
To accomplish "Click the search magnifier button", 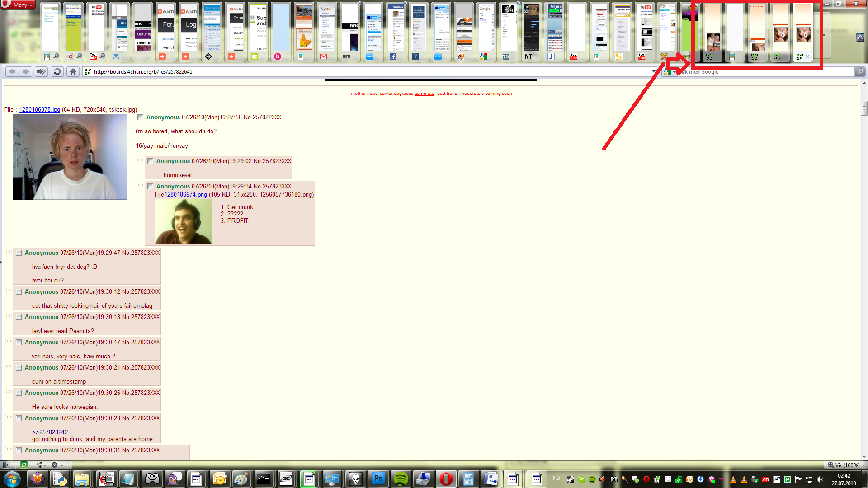I will [x=860, y=71].
